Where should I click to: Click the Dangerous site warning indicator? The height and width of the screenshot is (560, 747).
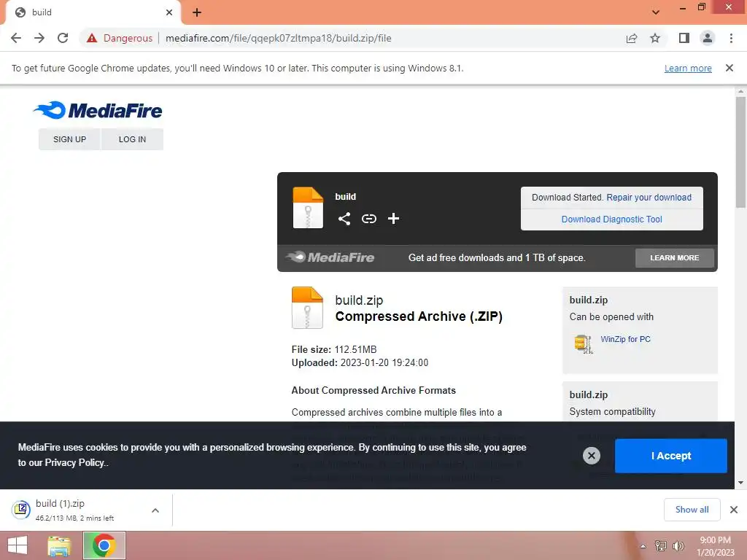click(x=120, y=38)
